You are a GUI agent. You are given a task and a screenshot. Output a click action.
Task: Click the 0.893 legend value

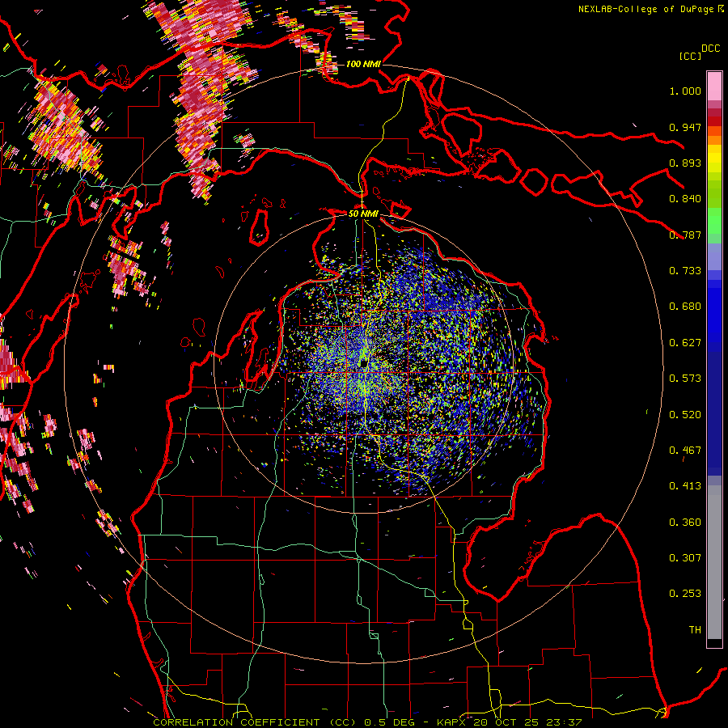pyautogui.click(x=685, y=163)
